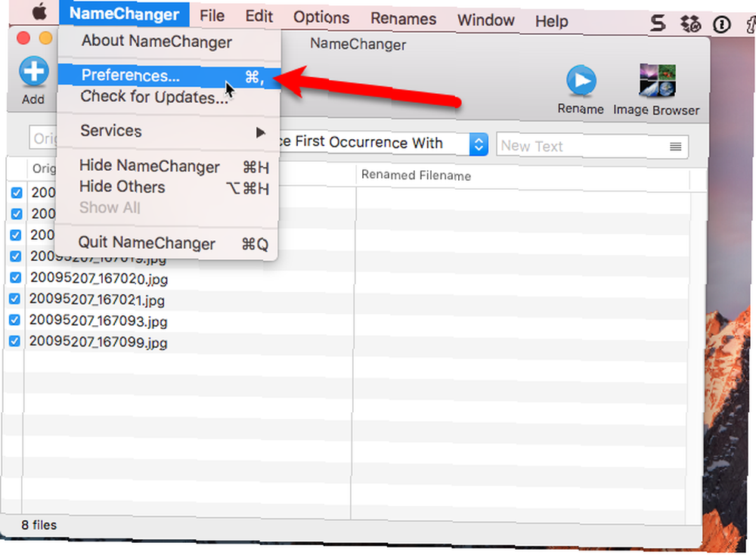The image size is (756, 555).
Task: Choose Hide NameChanger
Action: pyautogui.click(x=167, y=166)
